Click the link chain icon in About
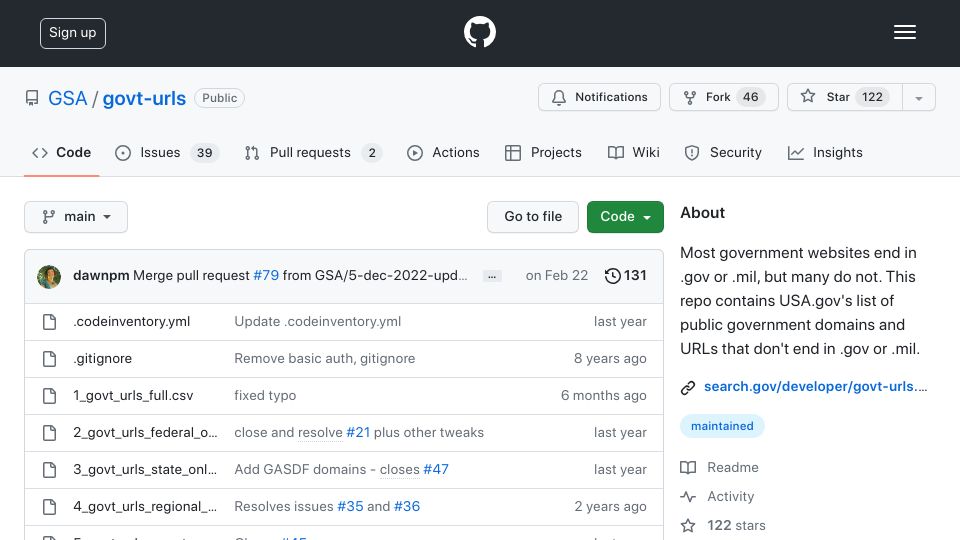The height and width of the screenshot is (540, 960). pyautogui.click(x=688, y=388)
